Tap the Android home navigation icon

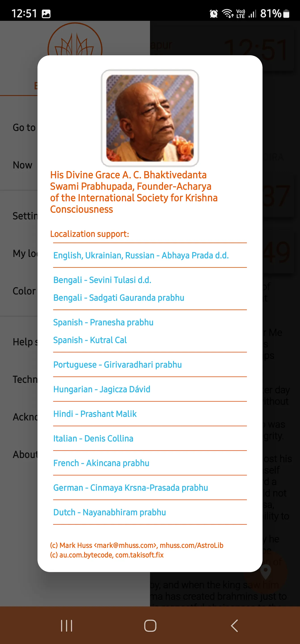[x=150, y=626]
